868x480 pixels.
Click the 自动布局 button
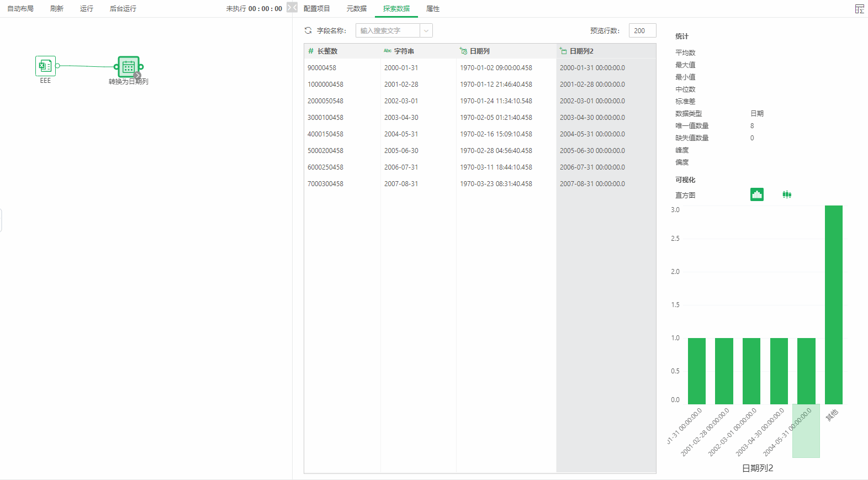click(20, 9)
